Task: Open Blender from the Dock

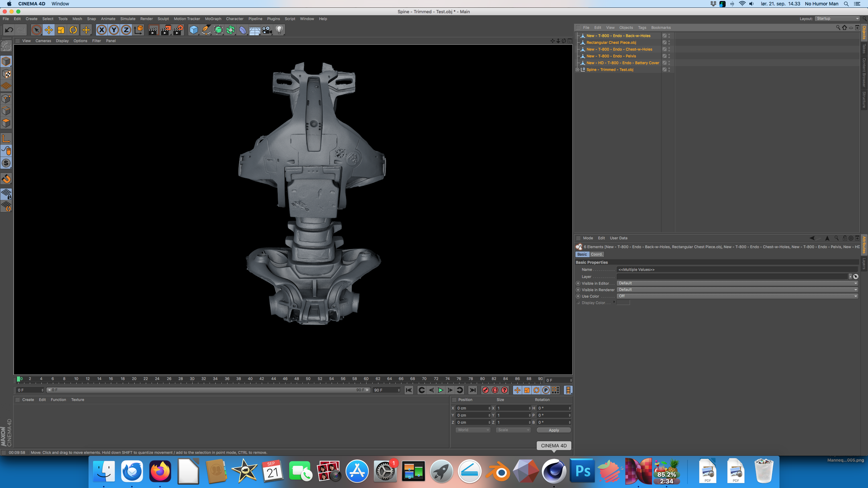Action: point(498,471)
